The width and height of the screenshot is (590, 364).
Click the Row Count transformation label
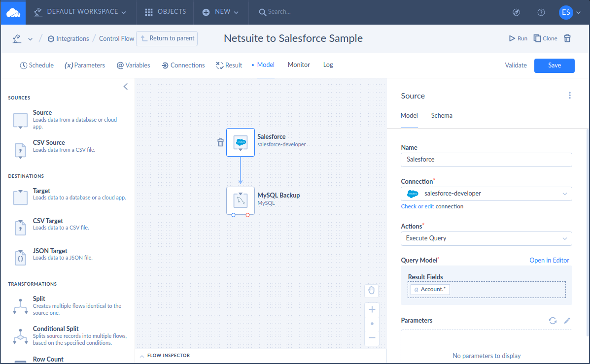click(48, 360)
